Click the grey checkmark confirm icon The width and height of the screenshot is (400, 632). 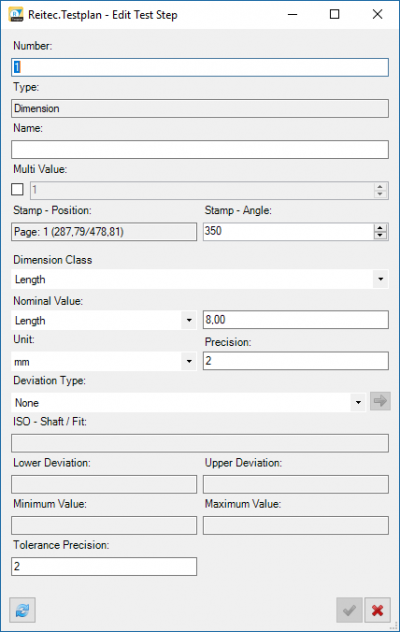[x=349, y=610]
